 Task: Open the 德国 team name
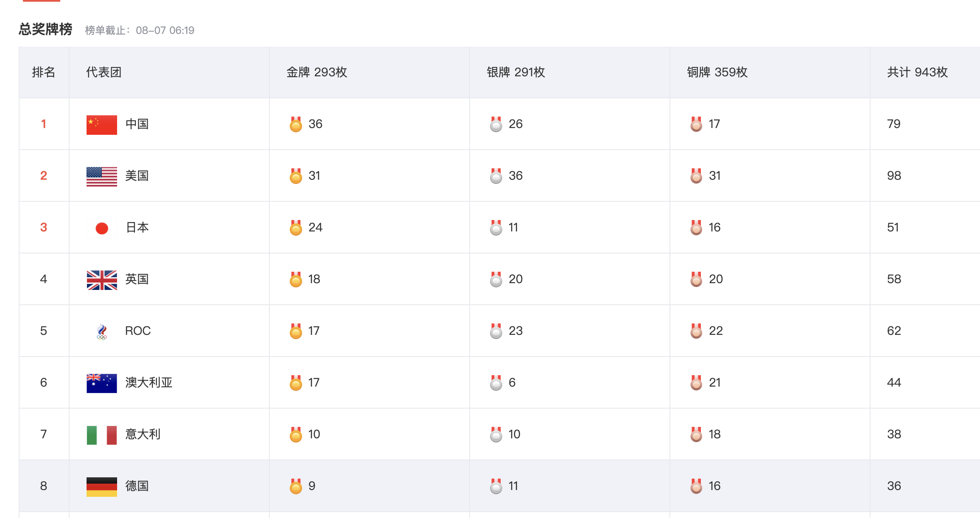[x=137, y=486]
